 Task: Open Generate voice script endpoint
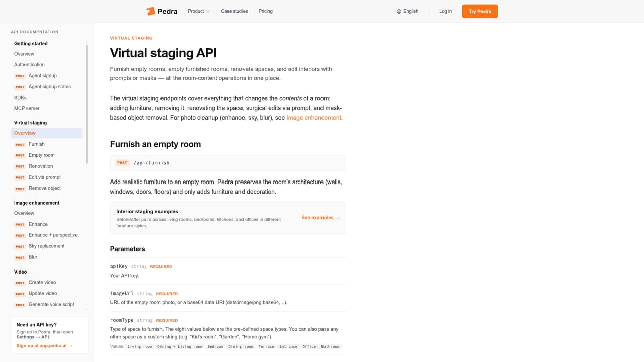point(51,305)
